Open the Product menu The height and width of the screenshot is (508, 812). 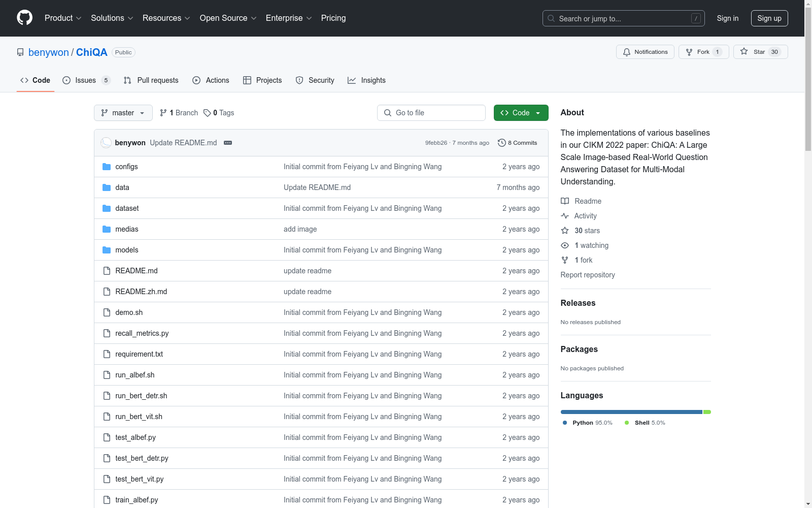[x=63, y=18]
